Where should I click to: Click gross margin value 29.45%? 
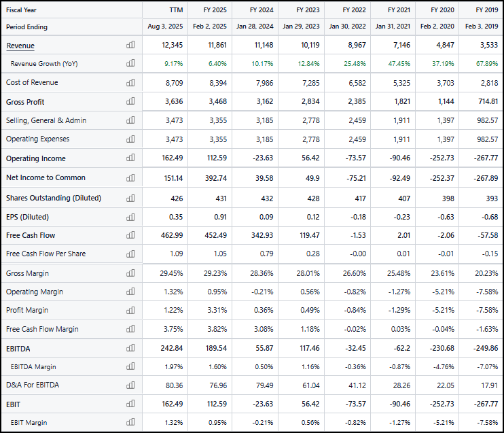coord(171,273)
